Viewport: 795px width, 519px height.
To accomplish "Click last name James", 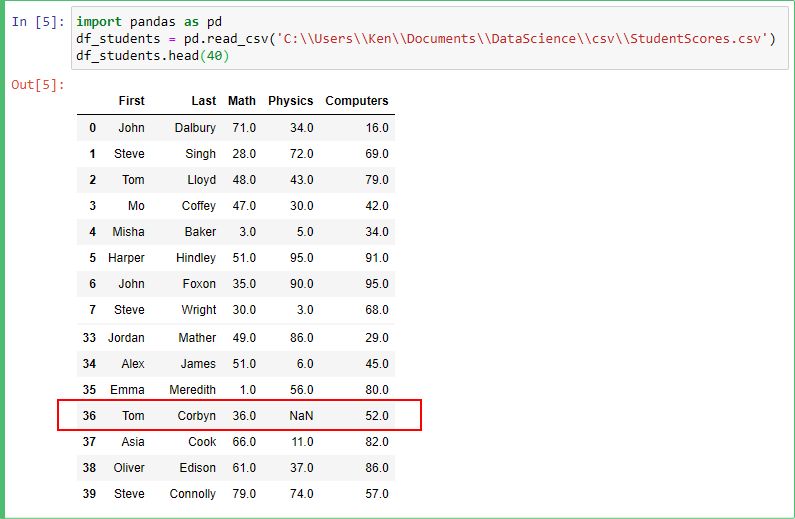I will [198, 364].
